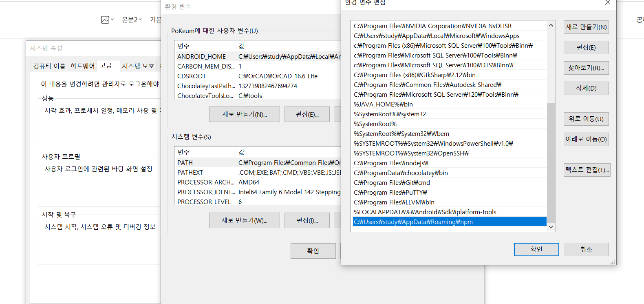Click 삭제(D) button
The image size is (644, 304).
coord(586,88)
